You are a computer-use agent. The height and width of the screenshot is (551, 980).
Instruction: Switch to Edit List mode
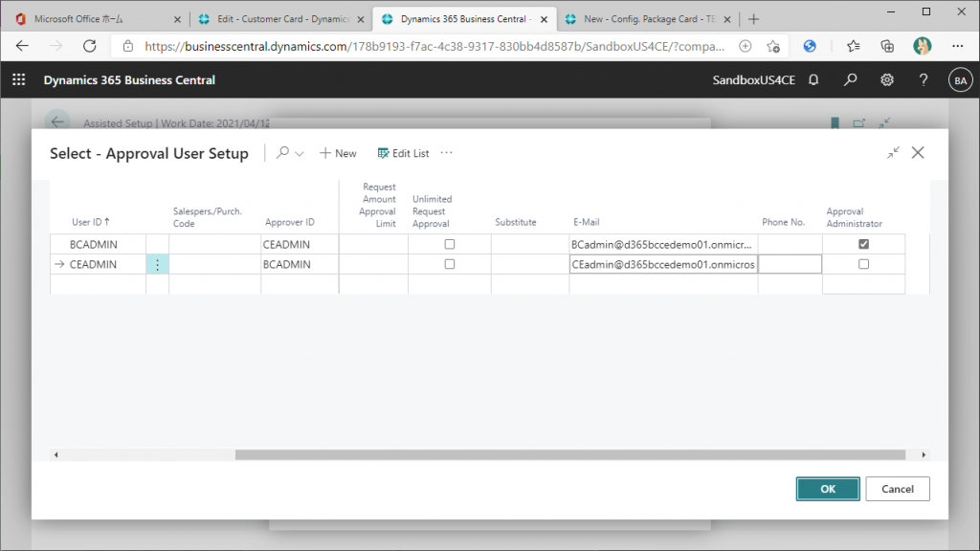click(x=403, y=153)
